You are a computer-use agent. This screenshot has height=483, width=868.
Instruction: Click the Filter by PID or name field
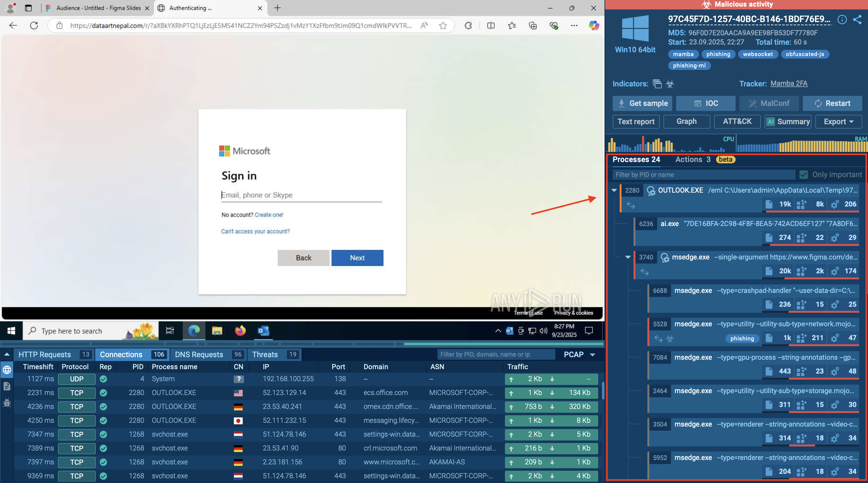point(703,175)
